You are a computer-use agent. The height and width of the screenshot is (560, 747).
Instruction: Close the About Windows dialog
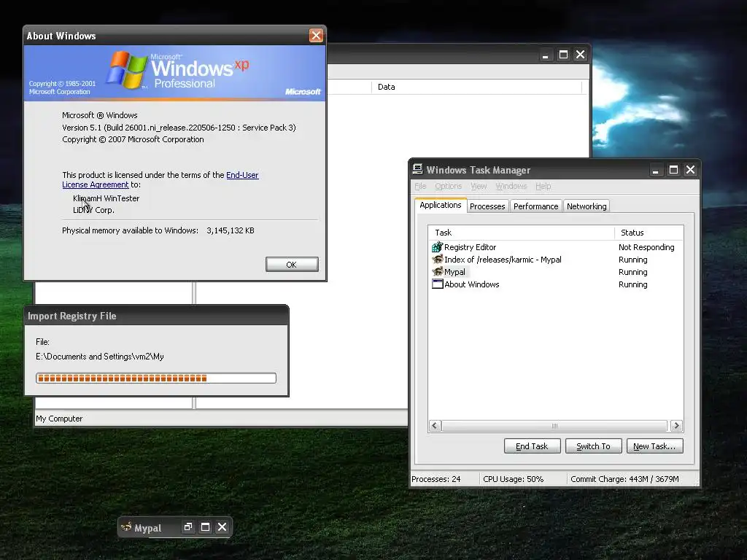point(316,35)
